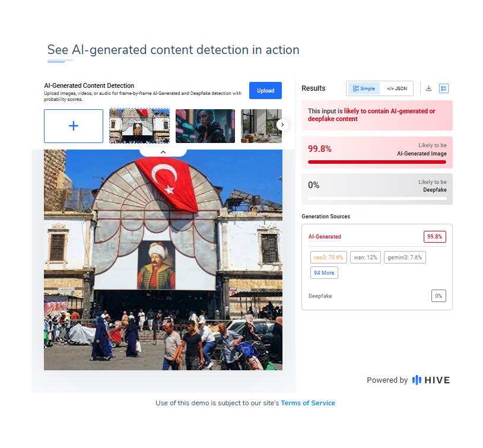
Task: Click the Deepfake 0% score badge
Action: (x=438, y=296)
